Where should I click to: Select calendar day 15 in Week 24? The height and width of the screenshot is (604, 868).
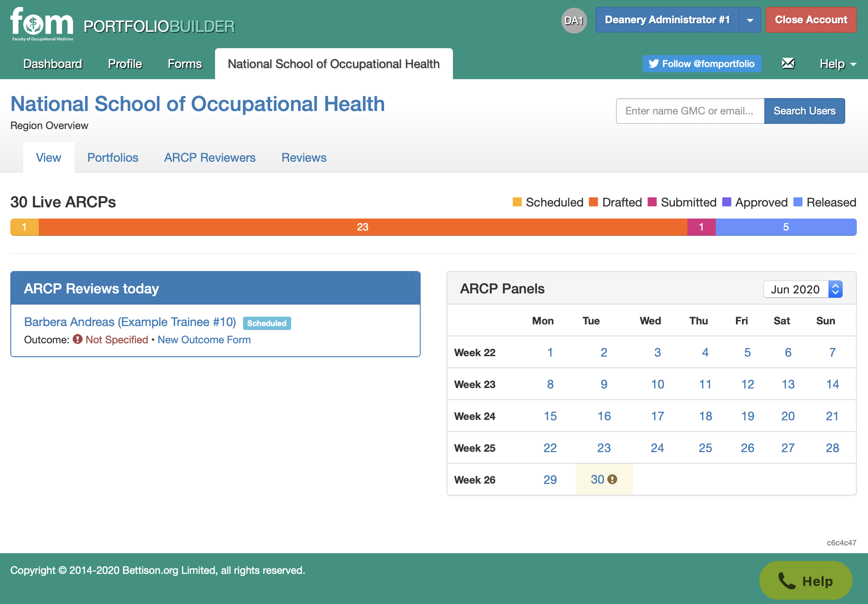tap(550, 416)
